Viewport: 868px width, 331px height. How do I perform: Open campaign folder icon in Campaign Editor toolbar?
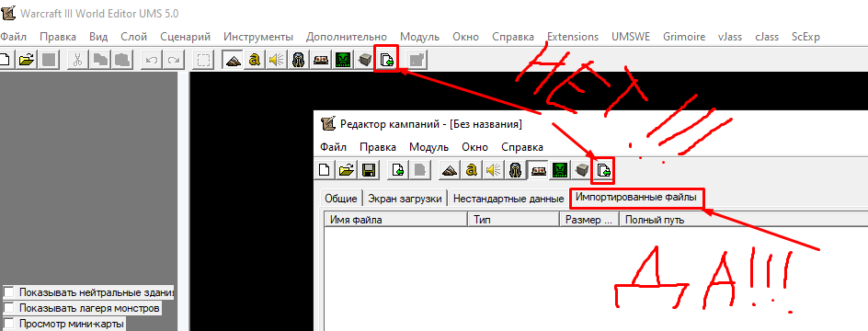(346, 170)
